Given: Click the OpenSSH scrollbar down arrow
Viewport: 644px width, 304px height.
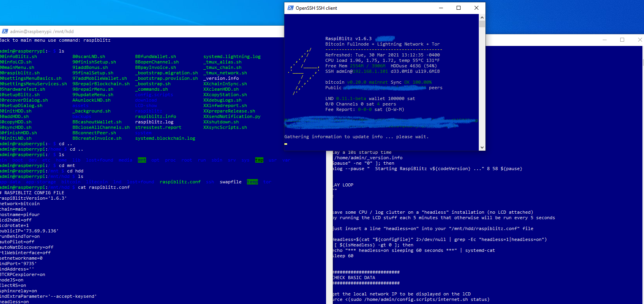Looking at the screenshot, I should click(x=482, y=148).
